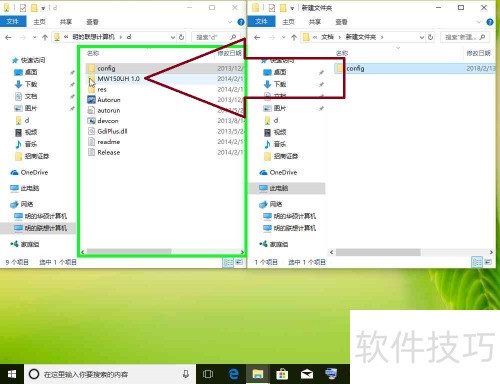Click File Explorer icon on the taskbar
This screenshot has width=500, height=384.
click(x=258, y=374)
